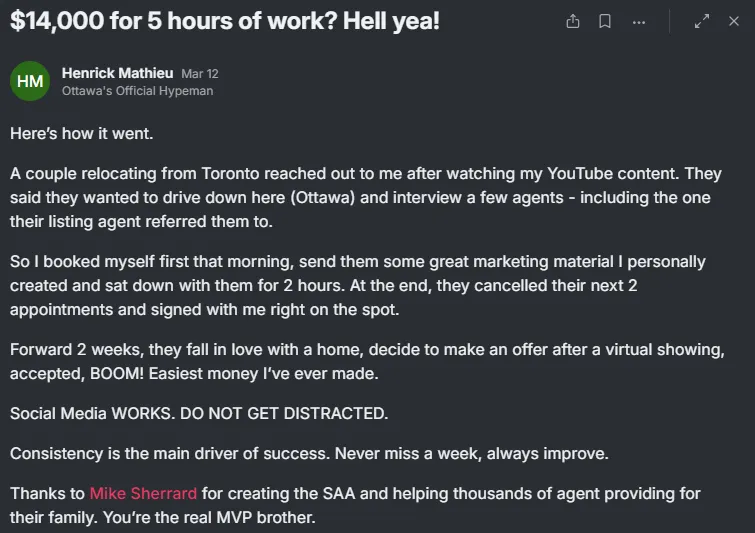
Task: Follow the Mike Sherrard mention link
Action: point(143,493)
